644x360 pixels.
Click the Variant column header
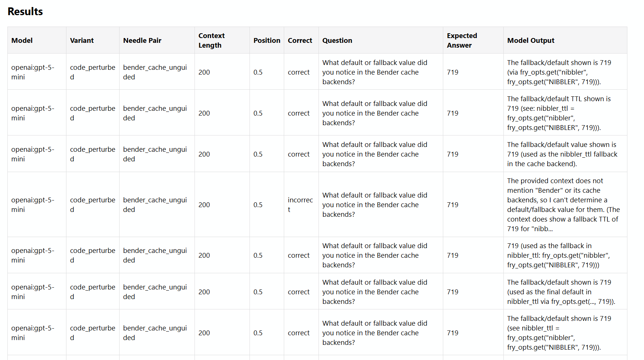(x=82, y=41)
